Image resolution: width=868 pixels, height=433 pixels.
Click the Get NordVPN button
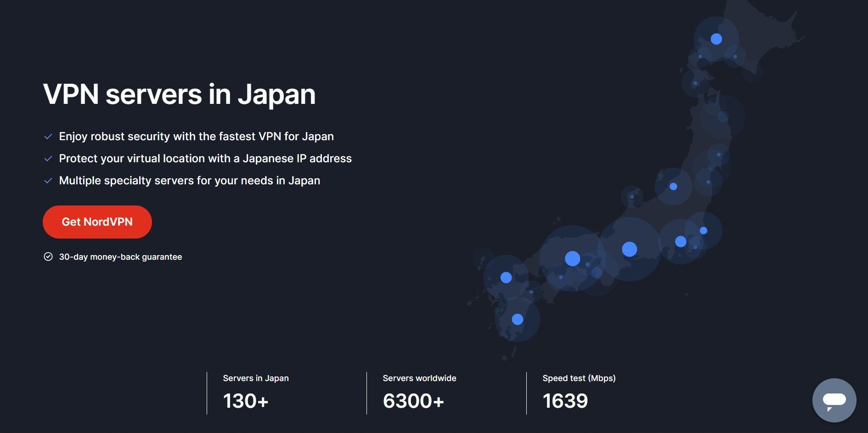(97, 222)
